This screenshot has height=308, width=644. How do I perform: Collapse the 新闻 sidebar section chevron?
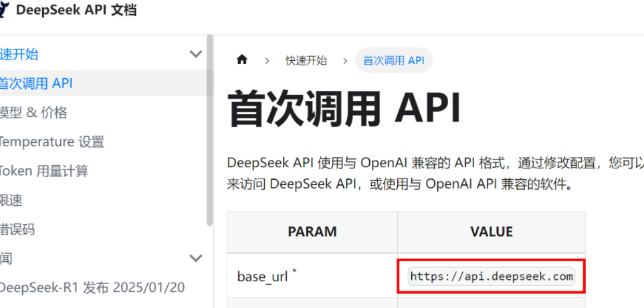(195, 258)
